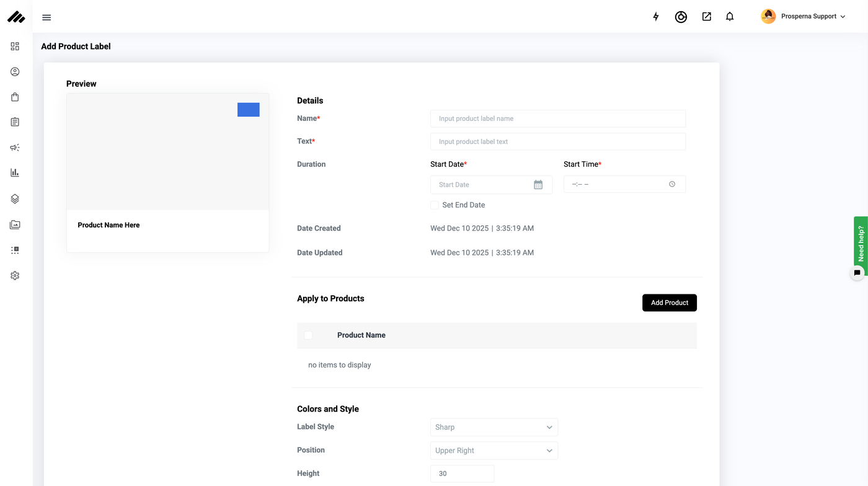Open the list blocks sidebar icon

15,250
